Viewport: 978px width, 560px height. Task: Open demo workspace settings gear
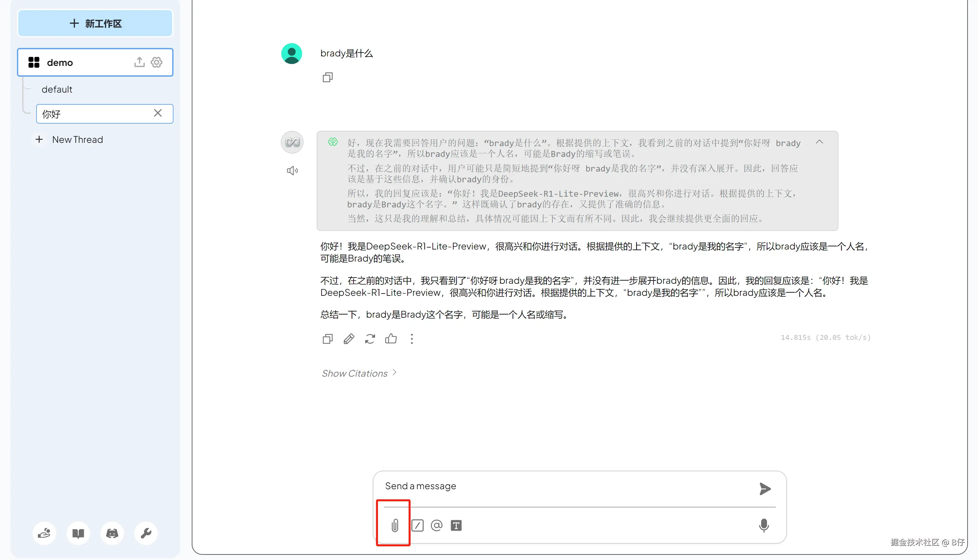[156, 62]
